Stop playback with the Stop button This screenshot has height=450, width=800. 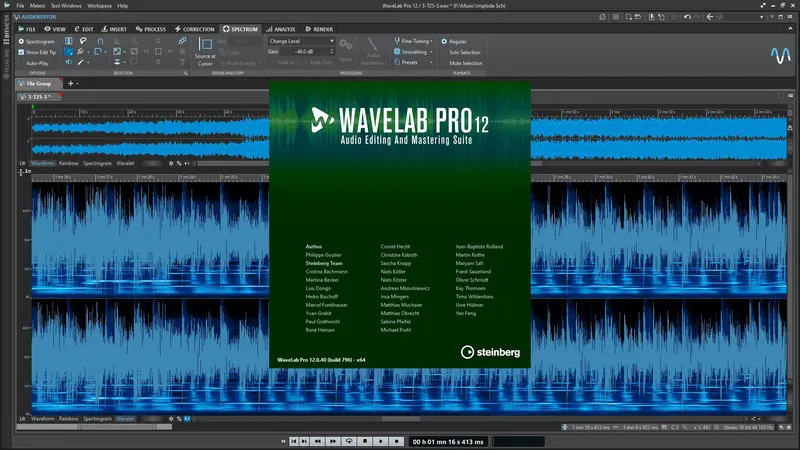pyautogui.click(x=365, y=441)
